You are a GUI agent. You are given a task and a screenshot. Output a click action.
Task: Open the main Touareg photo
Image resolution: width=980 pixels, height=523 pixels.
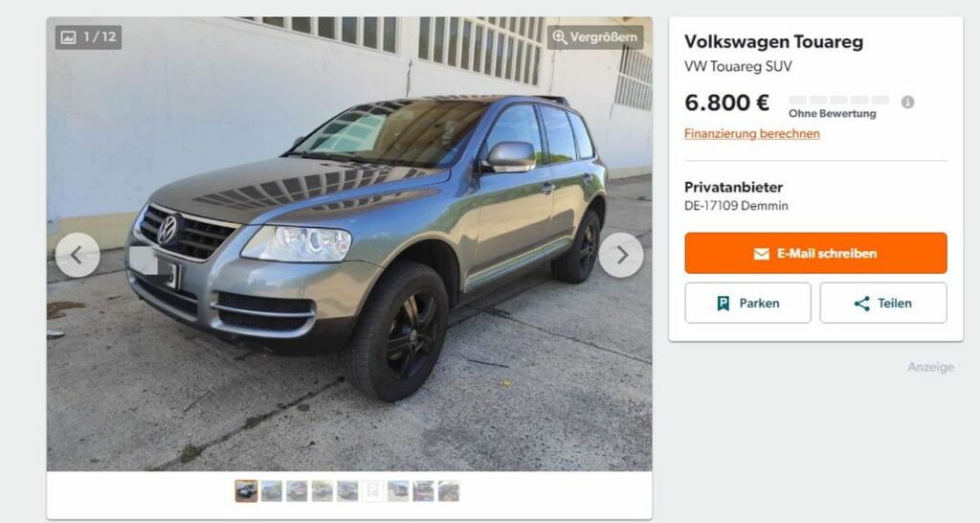(349, 244)
